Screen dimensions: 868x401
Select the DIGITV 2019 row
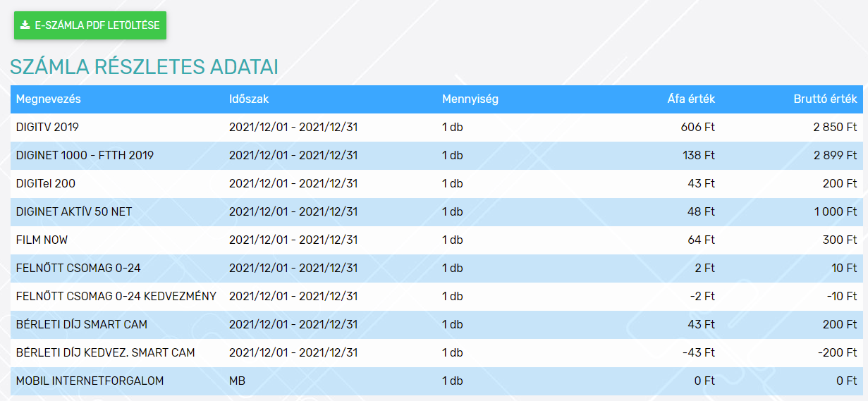[x=436, y=128]
